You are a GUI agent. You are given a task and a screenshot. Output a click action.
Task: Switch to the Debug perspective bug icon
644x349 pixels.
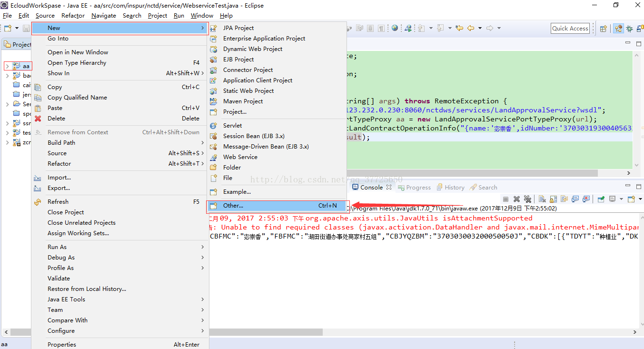click(x=629, y=29)
